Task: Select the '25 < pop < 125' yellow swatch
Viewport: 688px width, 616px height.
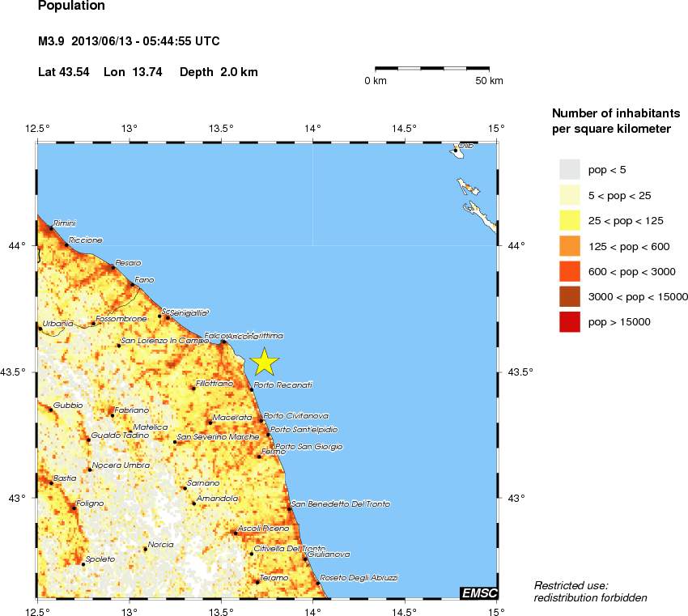Action: [x=570, y=220]
